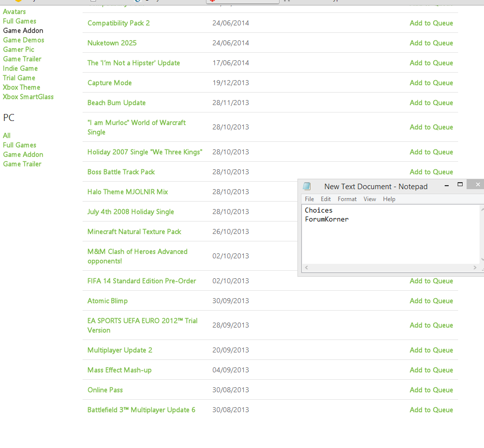The height and width of the screenshot is (448, 484).
Task: Place cursor after ForumKorner text in Notepad
Action: (349, 220)
